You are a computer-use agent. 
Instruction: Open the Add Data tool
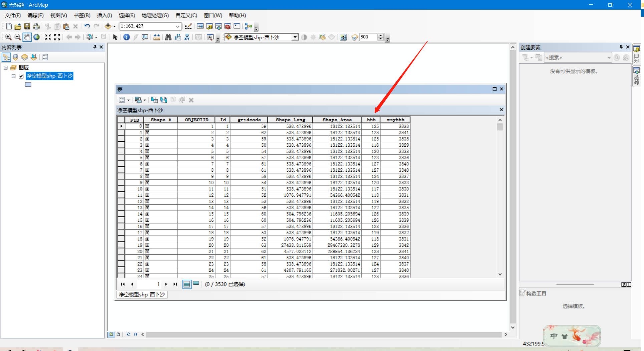pyautogui.click(x=107, y=26)
